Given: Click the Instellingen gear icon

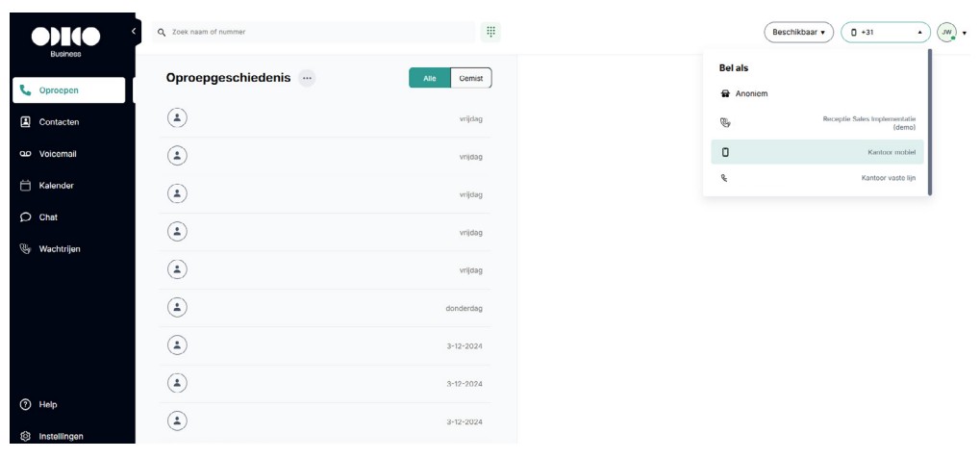Looking at the screenshot, I should 26,437.
